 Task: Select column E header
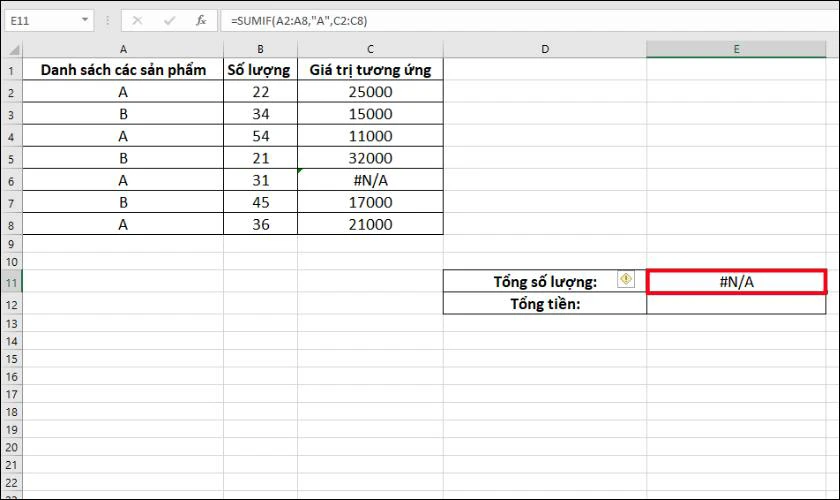[736, 49]
